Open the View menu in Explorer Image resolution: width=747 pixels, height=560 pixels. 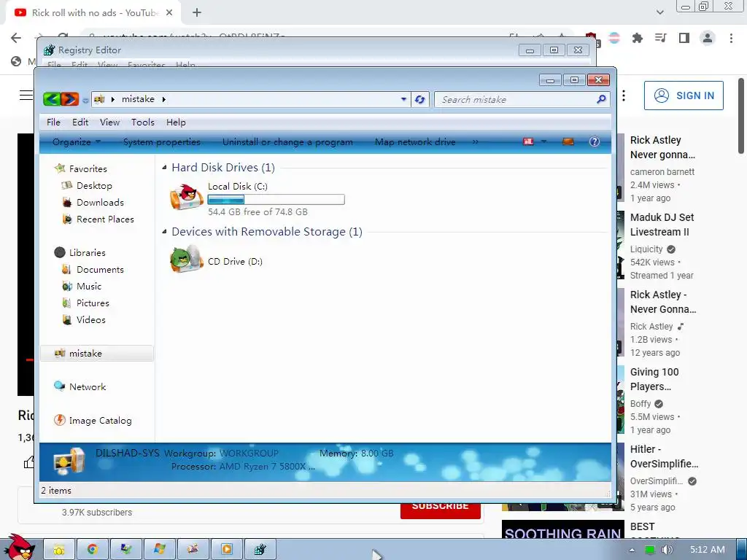click(x=109, y=122)
